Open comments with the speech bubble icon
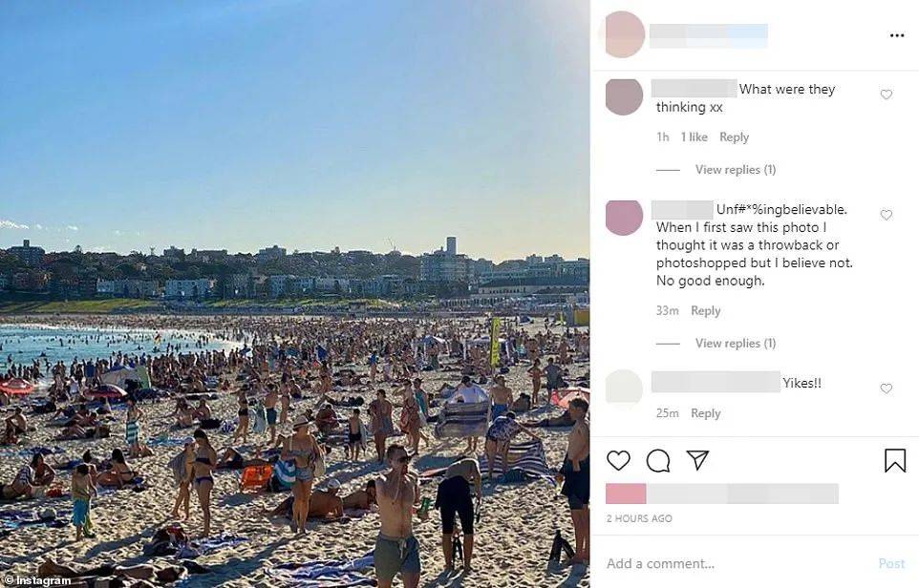Image resolution: width=919 pixels, height=588 pixels. point(658,461)
